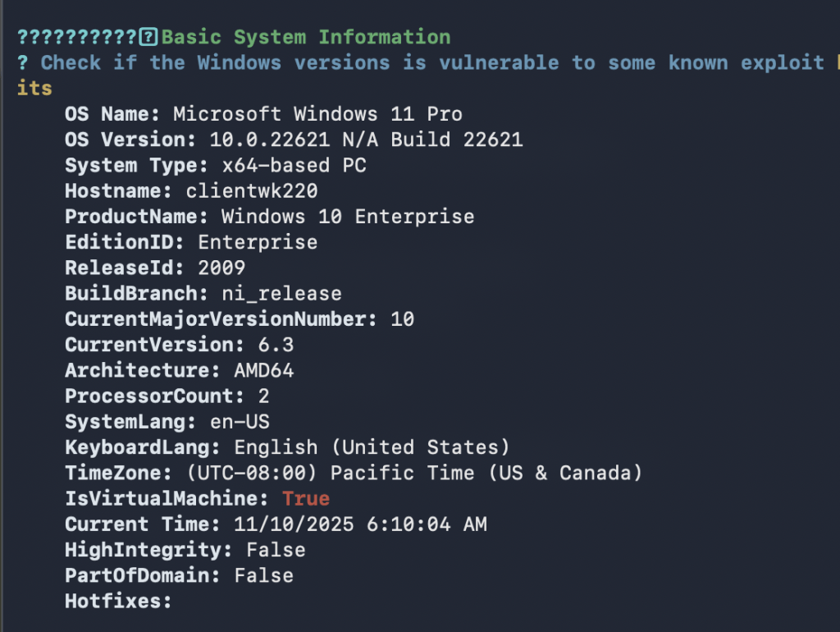840x632 pixels.
Task: Click the KeyboardLang English (United States) value
Action: [372, 447]
